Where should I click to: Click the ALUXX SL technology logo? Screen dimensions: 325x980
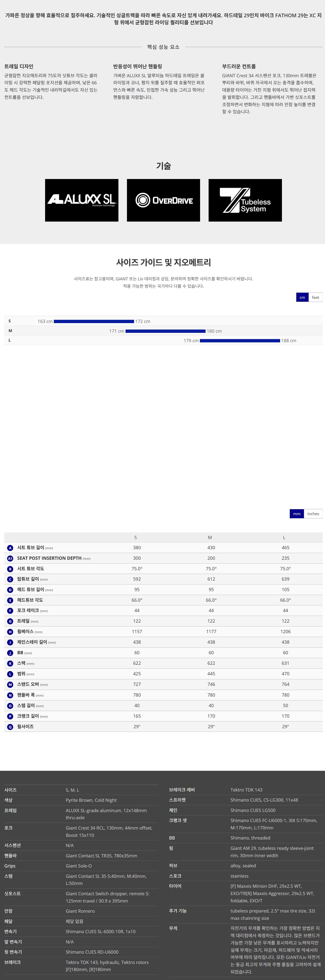pyautogui.click(x=81, y=200)
